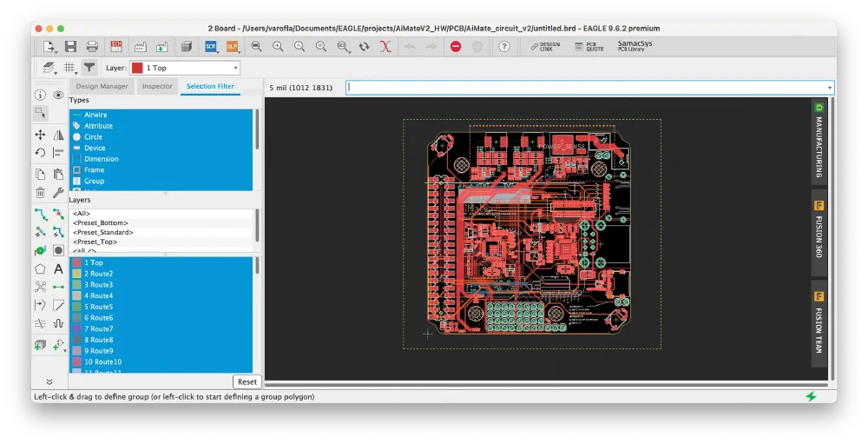This screenshot has width=868, height=444.
Task: Select the Text tool (A icon)
Action: [58, 269]
